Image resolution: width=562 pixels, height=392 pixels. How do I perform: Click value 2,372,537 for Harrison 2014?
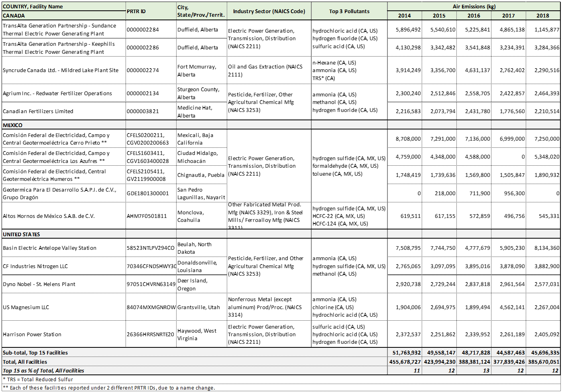coord(408,334)
